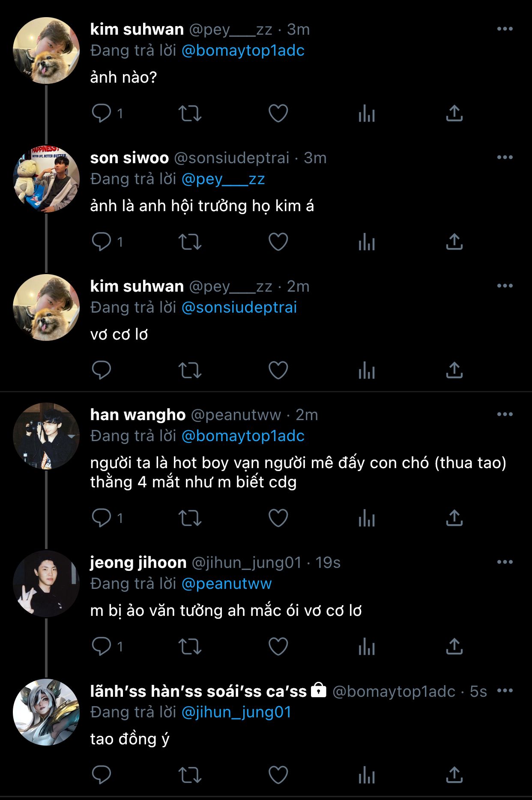The height and width of the screenshot is (800, 532).
Task: Share kim suhwan's "ảnh nào?" tweet
Action: pyautogui.click(x=454, y=113)
